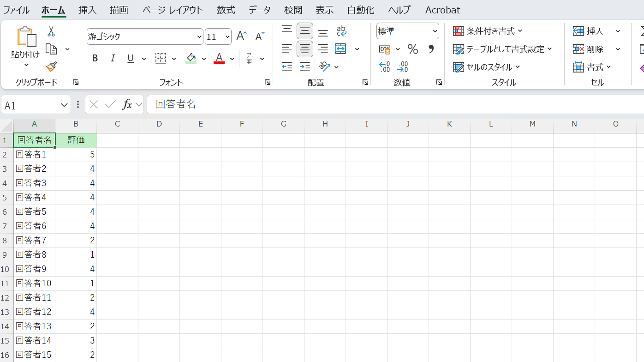
Task: Click the format painter brush icon
Action: pos(51,67)
